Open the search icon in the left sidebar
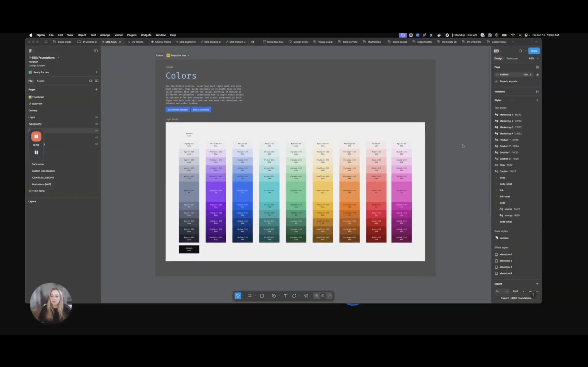The image size is (588, 367). [91, 81]
